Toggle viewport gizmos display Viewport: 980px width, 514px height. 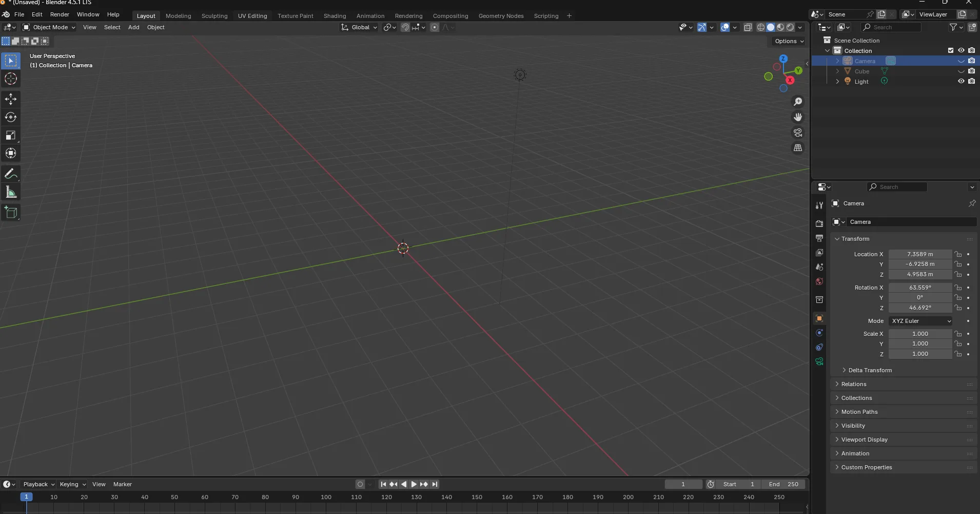pos(701,27)
